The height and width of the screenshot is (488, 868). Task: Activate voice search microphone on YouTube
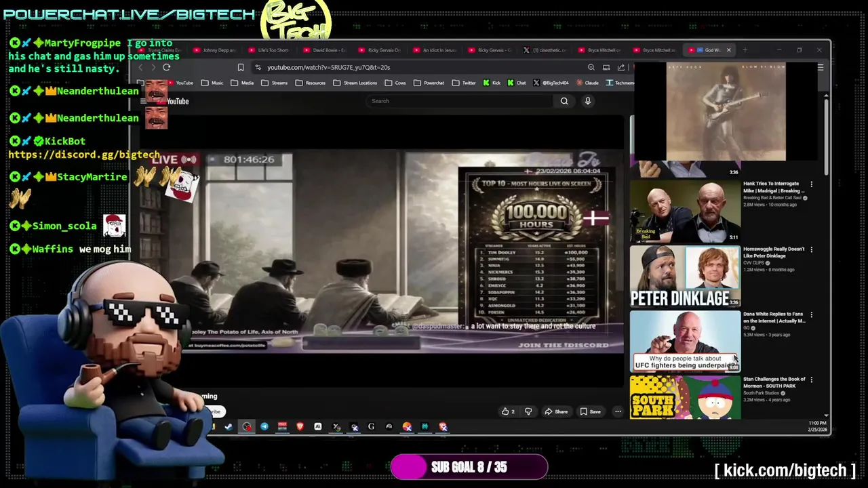click(588, 101)
